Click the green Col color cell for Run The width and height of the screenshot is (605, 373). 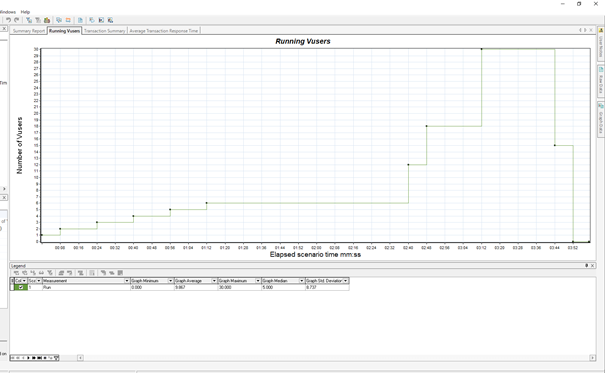coord(21,287)
